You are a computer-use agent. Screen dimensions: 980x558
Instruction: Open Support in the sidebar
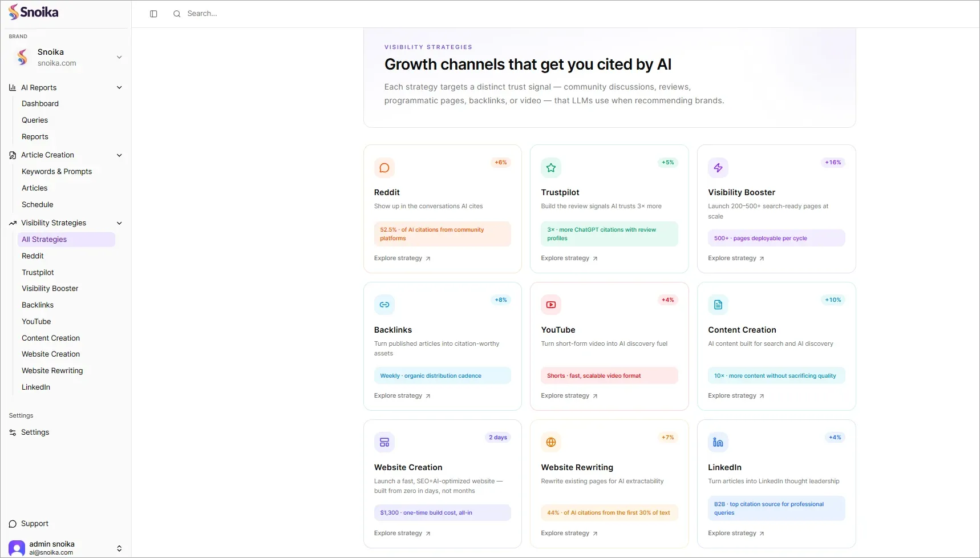tap(34, 524)
